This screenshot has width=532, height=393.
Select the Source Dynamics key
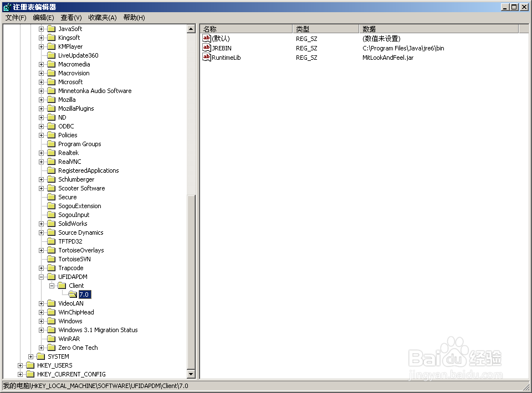tap(81, 232)
